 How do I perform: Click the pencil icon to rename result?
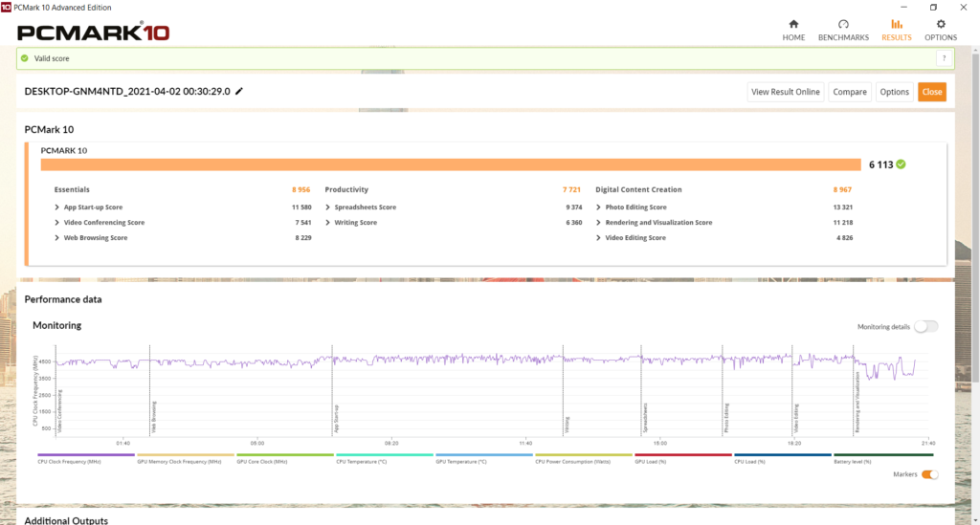tap(239, 91)
